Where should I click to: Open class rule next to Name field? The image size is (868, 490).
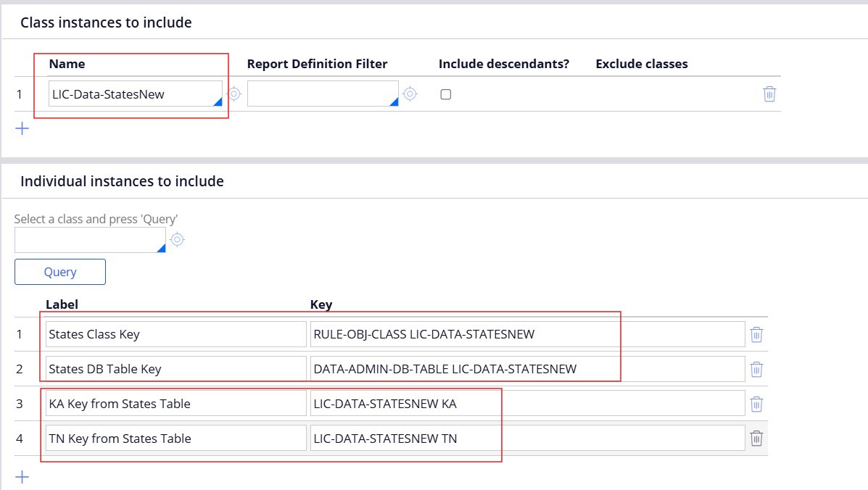tap(234, 94)
